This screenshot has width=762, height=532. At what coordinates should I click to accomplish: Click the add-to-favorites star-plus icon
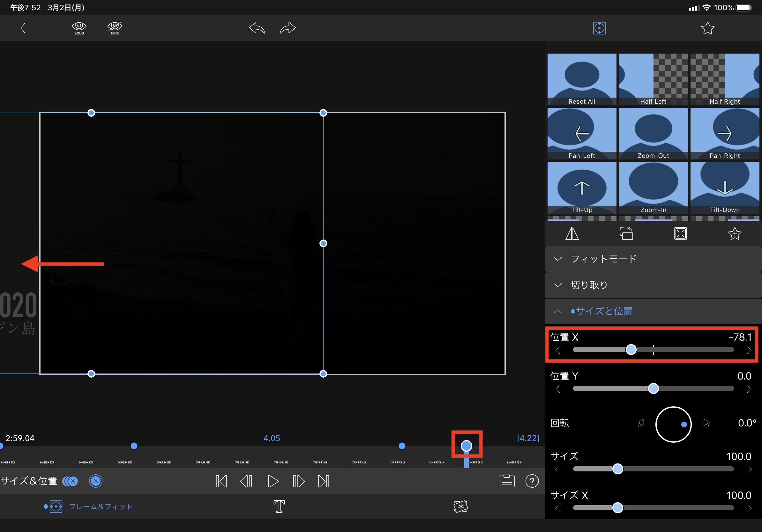point(735,234)
